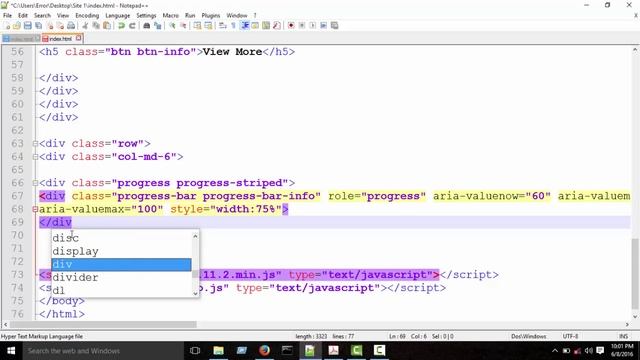This screenshot has height=360, width=640.
Task: Toggle indent guide toolbar button
Action: coord(245,26)
